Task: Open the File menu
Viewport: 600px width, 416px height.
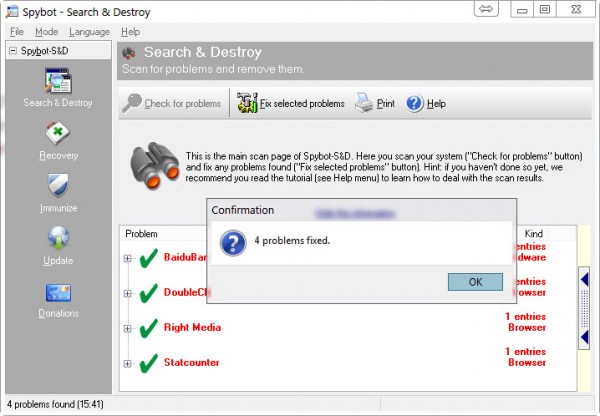Action: pyautogui.click(x=17, y=32)
